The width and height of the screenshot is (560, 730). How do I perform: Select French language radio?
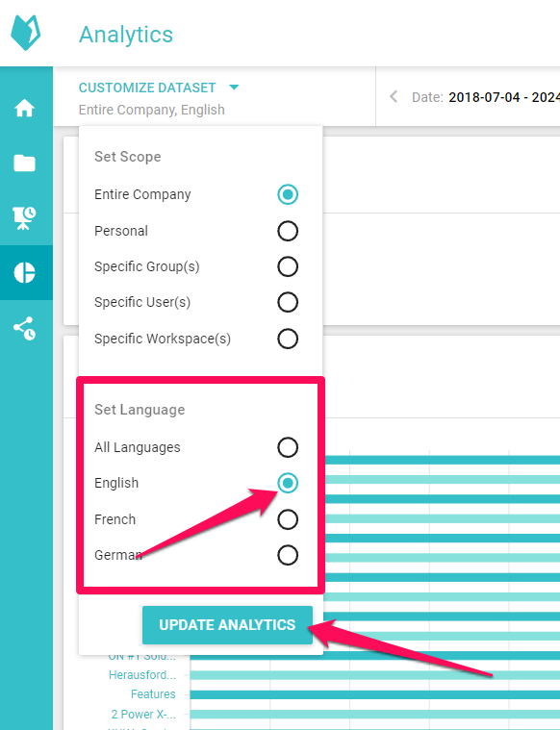[x=288, y=519]
